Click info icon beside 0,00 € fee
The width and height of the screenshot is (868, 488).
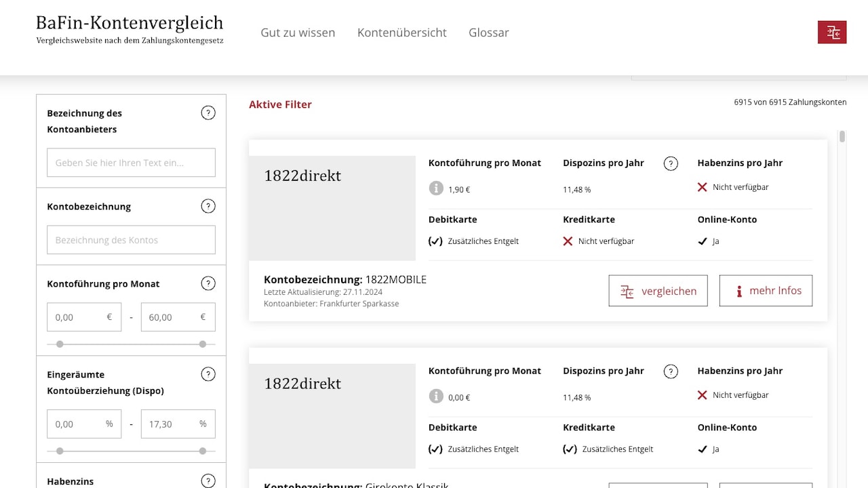click(x=436, y=396)
